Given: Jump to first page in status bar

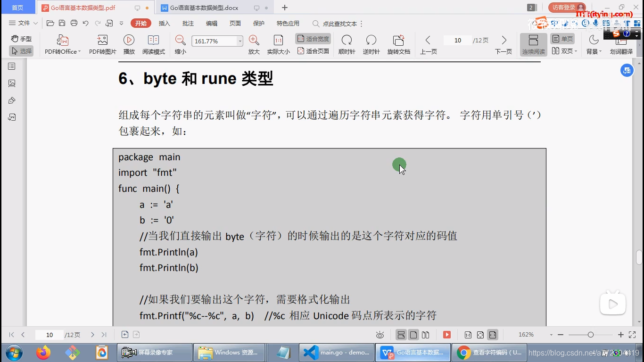Looking at the screenshot, I should [11, 335].
